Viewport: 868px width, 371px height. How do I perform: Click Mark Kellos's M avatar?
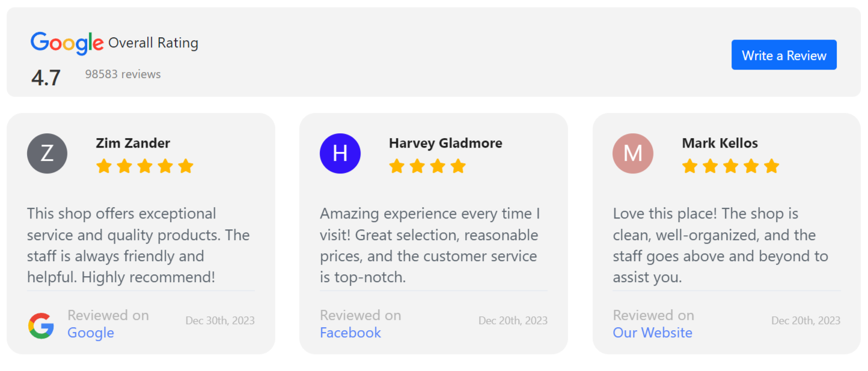coord(632,154)
